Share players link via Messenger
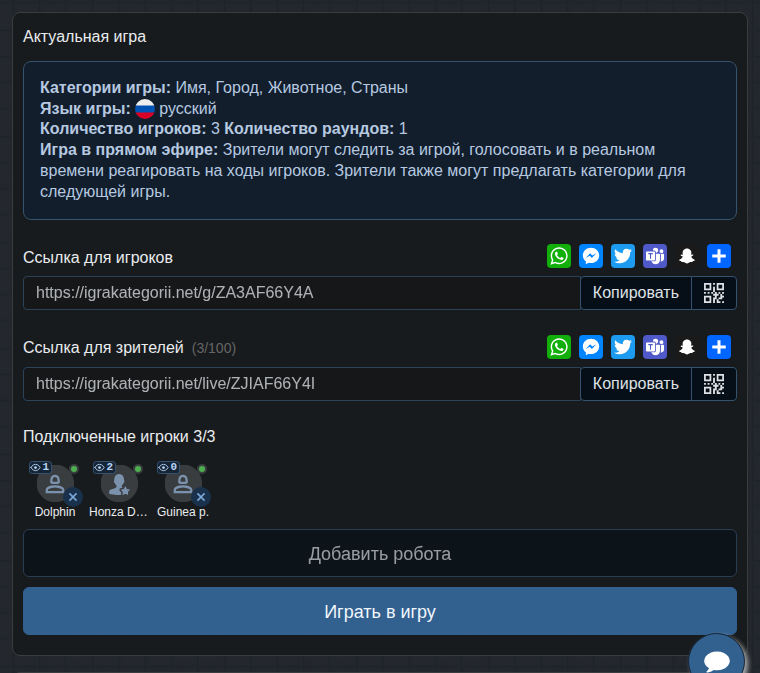The image size is (760, 673). pos(591,256)
